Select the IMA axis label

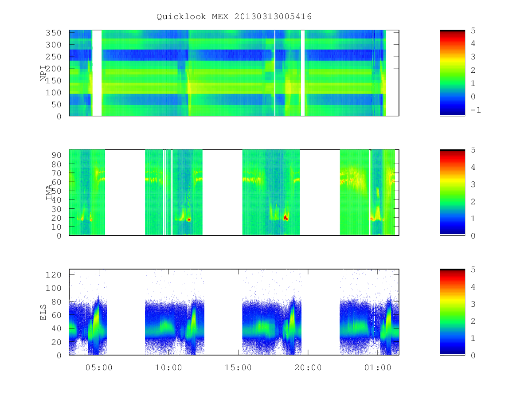pyautogui.click(x=49, y=192)
